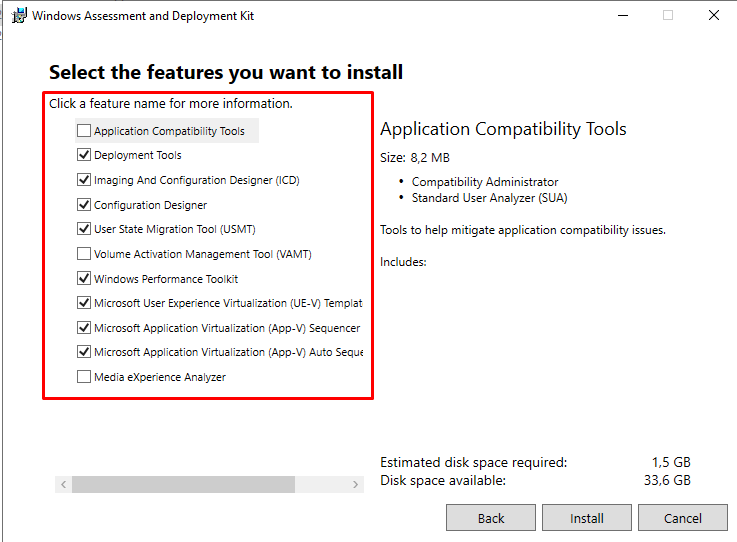The image size is (737, 542).
Task: Uncheck Imaging And Configuration Designer (ICD) checkbox
Action: pyautogui.click(x=84, y=180)
